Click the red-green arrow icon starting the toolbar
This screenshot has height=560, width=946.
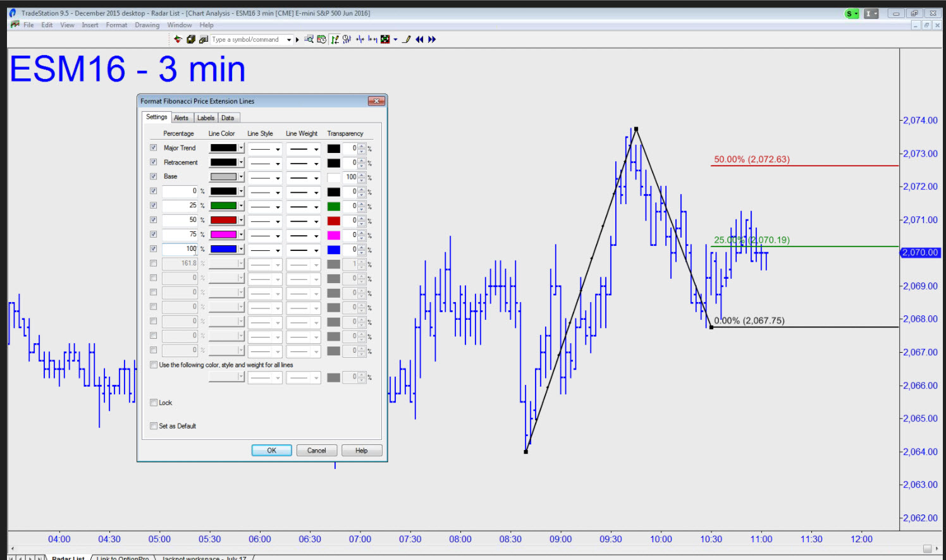click(178, 39)
